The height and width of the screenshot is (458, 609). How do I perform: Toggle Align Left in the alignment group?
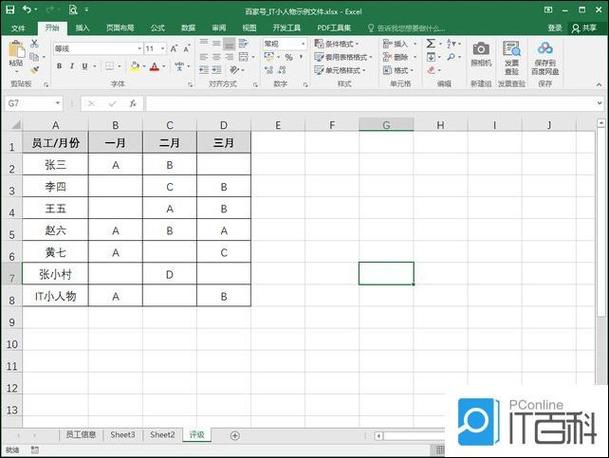(204, 57)
